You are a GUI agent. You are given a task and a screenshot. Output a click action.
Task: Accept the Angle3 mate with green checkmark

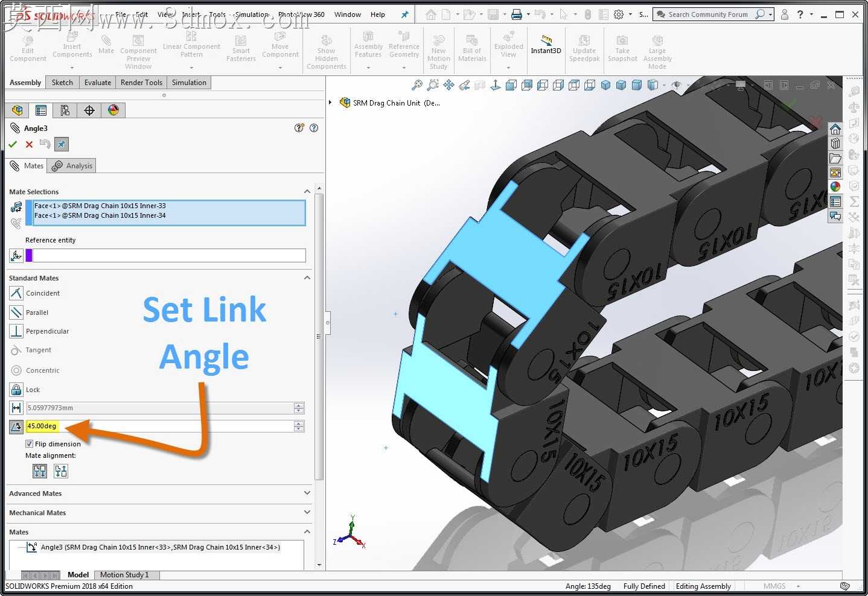pos(13,144)
